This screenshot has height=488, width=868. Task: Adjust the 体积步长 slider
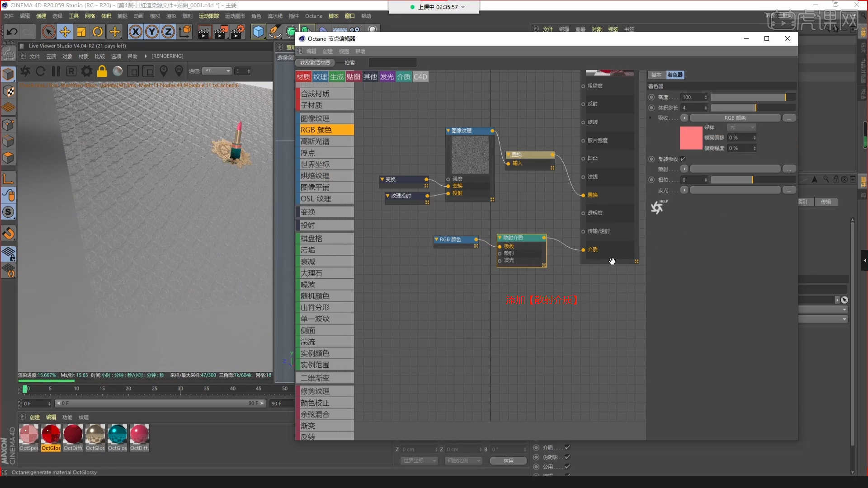coord(753,108)
